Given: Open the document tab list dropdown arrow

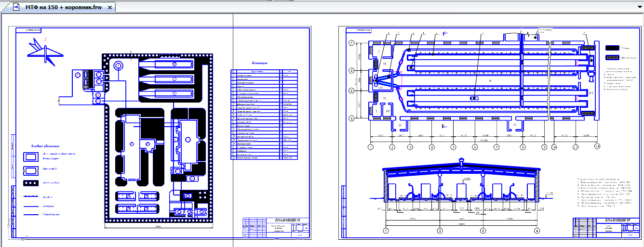Looking at the screenshot, I should 640,7.
